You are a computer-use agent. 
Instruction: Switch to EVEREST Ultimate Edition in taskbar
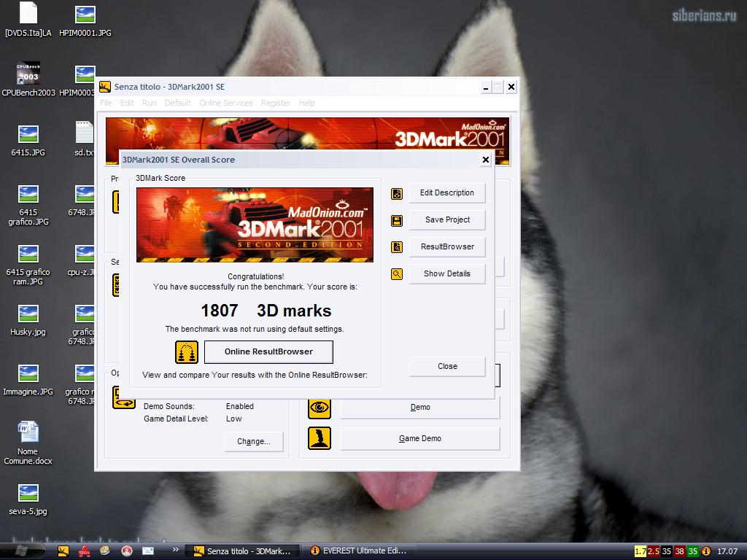[357, 551]
